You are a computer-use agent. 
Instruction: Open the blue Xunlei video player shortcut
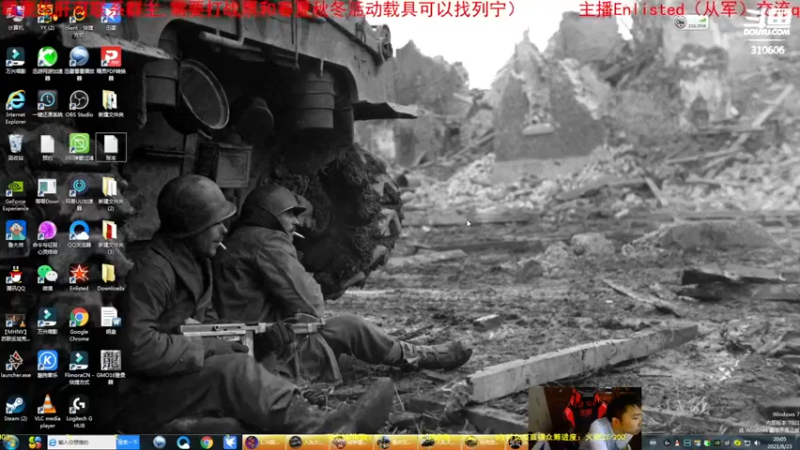[x=79, y=63]
